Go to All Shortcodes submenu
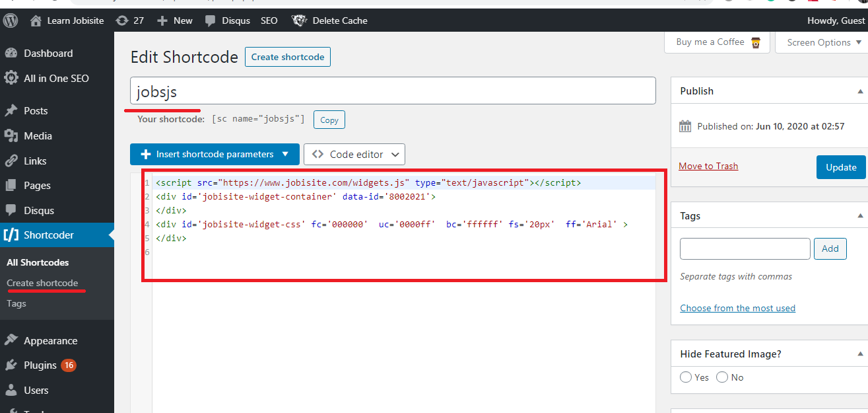The height and width of the screenshot is (413, 868). [x=38, y=262]
